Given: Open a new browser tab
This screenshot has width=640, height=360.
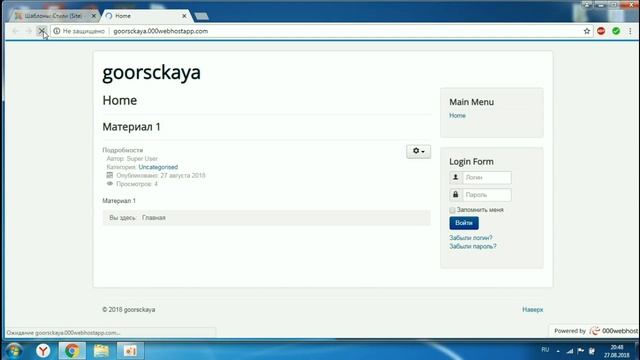Looking at the screenshot, I should coord(202,16).
